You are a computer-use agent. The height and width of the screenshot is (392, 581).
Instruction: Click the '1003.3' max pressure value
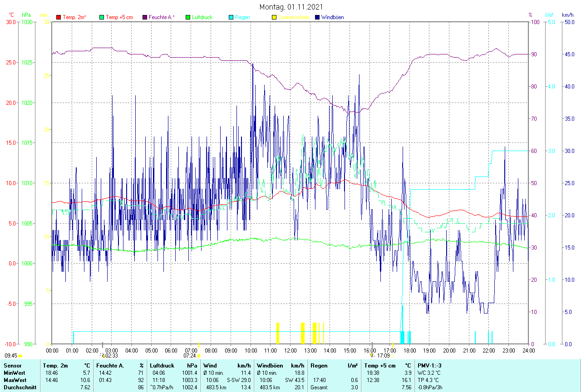(190, 380)
